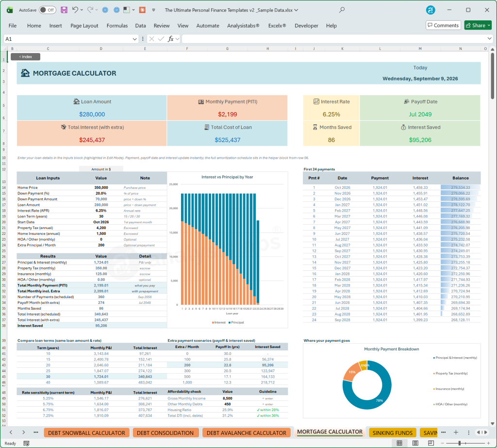This screenshot has height=448, width=497.
Task: Select column header D
Action: coord(101,49)
